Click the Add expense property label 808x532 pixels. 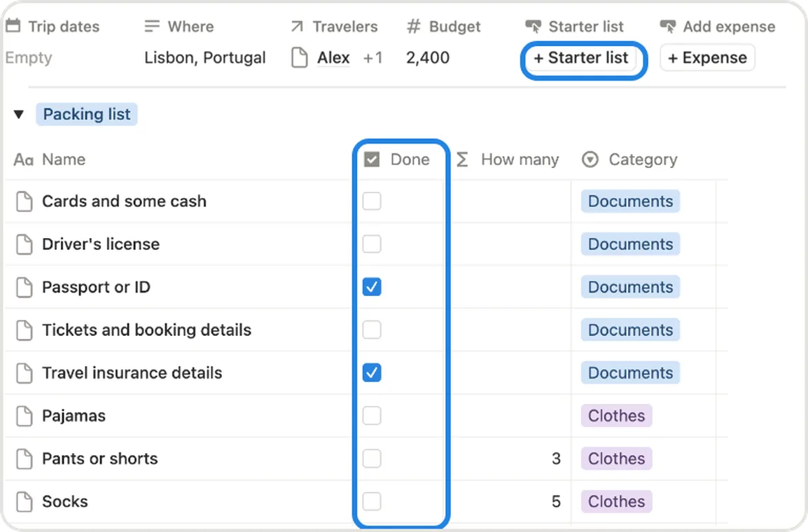729,27
